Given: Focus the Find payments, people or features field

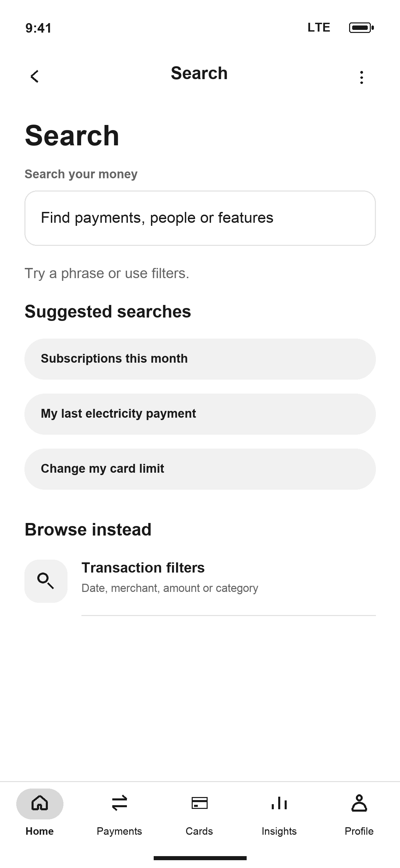Looking at the screenshot, I should 200,218.
